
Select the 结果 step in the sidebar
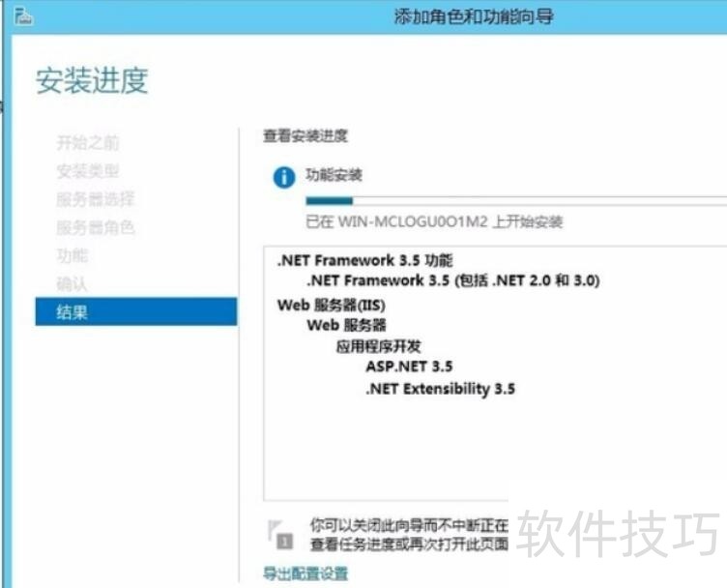(x=136, y=311)
